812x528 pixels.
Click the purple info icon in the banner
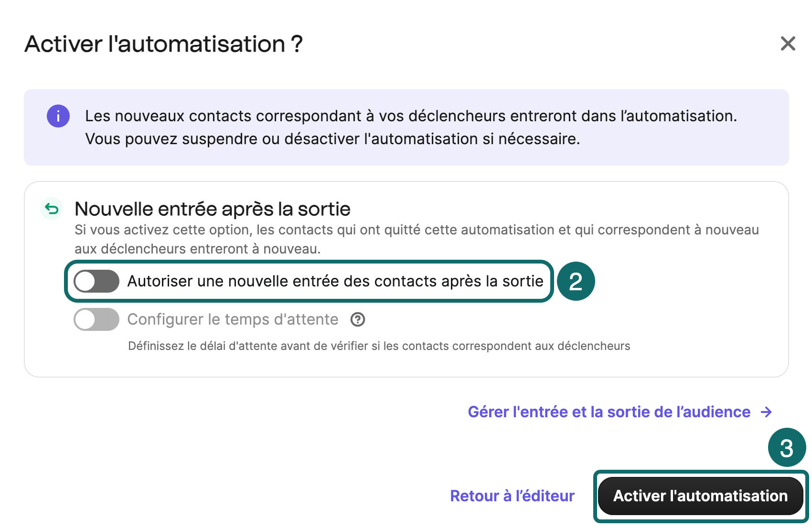point(58,116)
